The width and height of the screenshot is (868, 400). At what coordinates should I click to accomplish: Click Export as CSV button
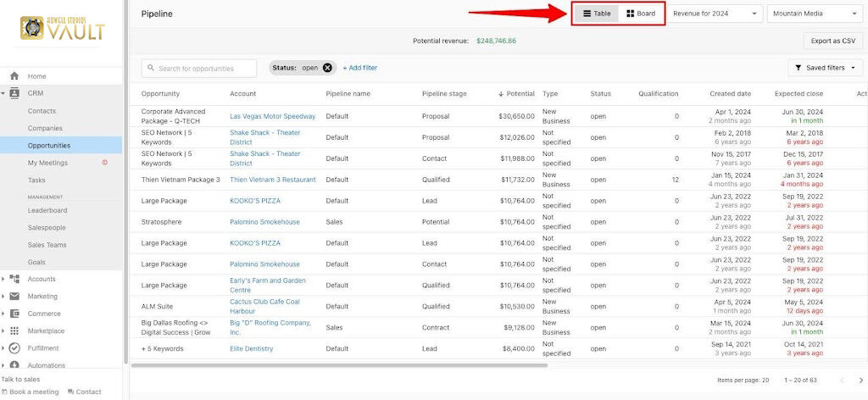(x=832, y=41)
